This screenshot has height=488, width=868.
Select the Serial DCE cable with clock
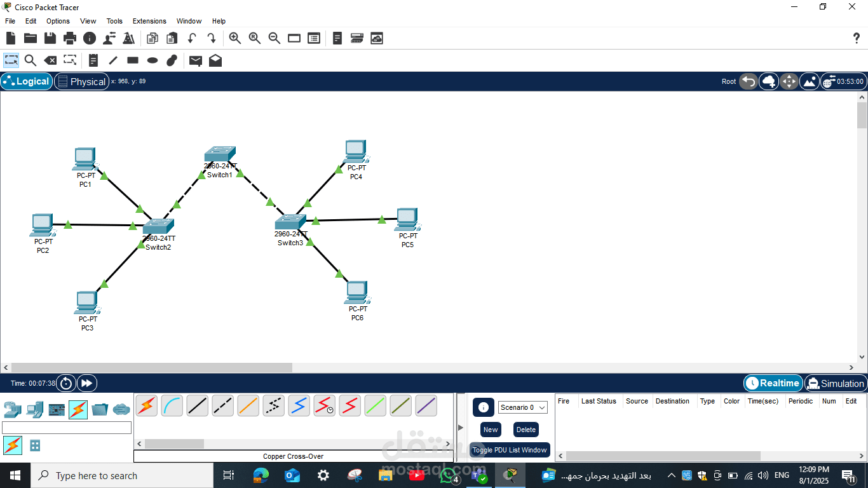[x=324, y=405]
